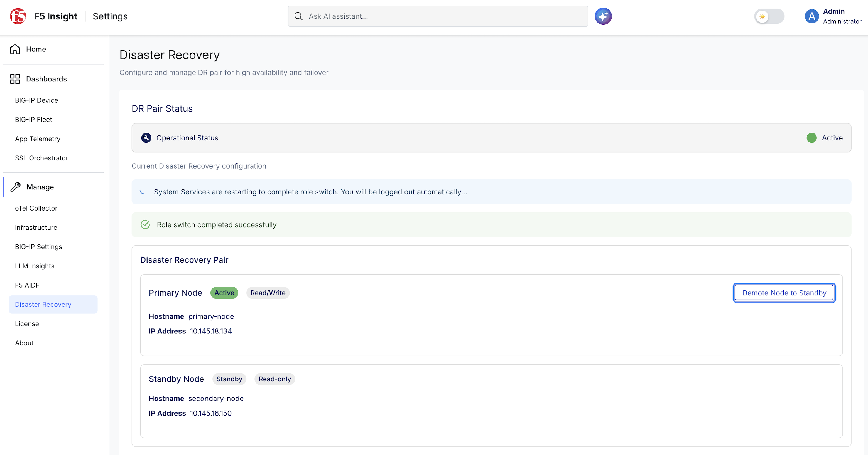The image size is (868, 455).
Task: Click the green Active status dot
Action: tap(812, 138)
